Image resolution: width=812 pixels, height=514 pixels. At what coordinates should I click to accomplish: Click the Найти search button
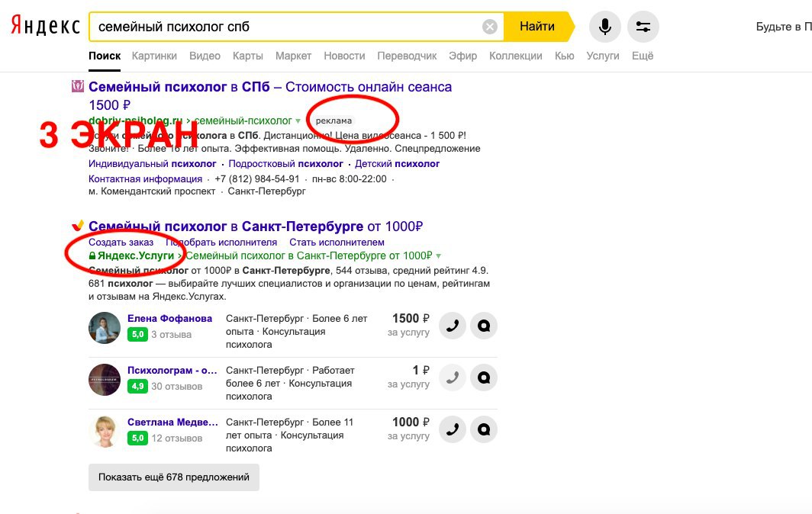coord(537,27)
